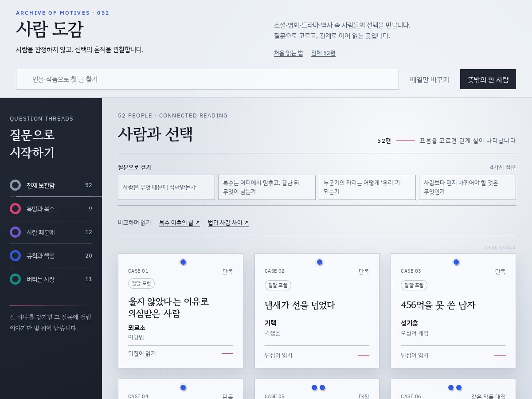Click the 결말 포함 tag on CASE 03

coord(414,286)
